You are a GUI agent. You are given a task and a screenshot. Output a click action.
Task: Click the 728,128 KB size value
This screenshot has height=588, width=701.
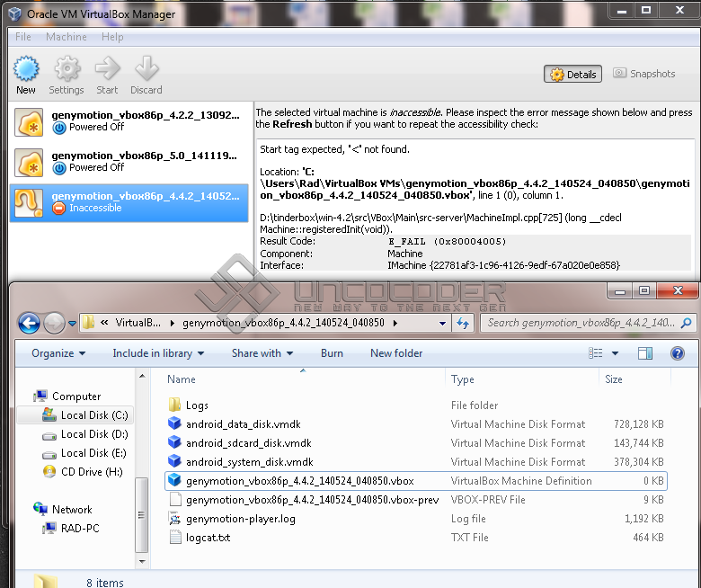[638, 423]
